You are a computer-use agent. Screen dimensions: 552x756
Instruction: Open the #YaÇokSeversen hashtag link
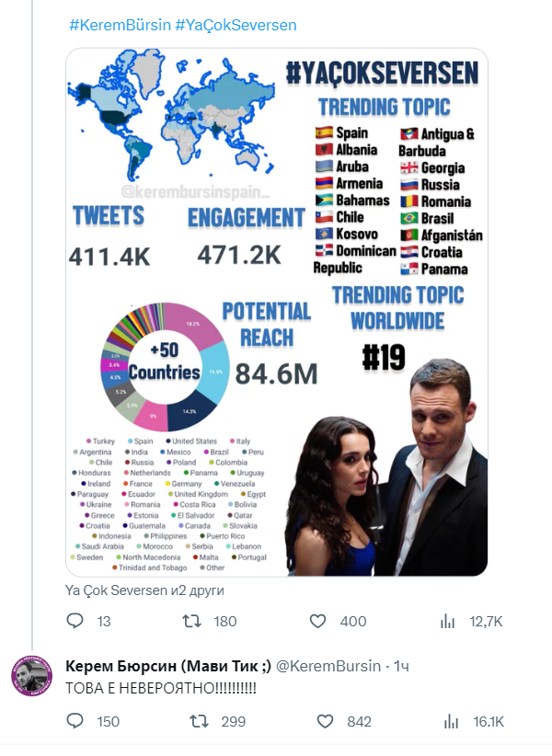coord(236,25)
